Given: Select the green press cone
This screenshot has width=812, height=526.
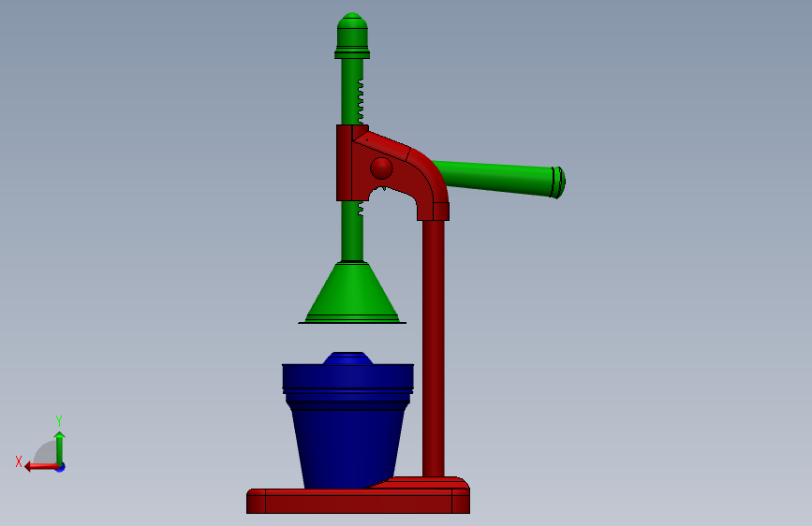Looking at the screenshot, I should click(352, 293).
